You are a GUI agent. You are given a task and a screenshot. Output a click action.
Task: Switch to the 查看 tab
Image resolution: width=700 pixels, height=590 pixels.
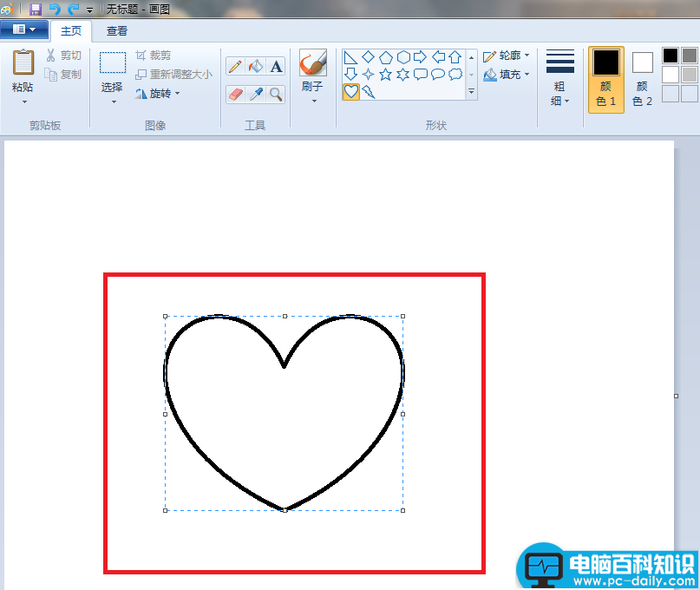coord(117,30)
